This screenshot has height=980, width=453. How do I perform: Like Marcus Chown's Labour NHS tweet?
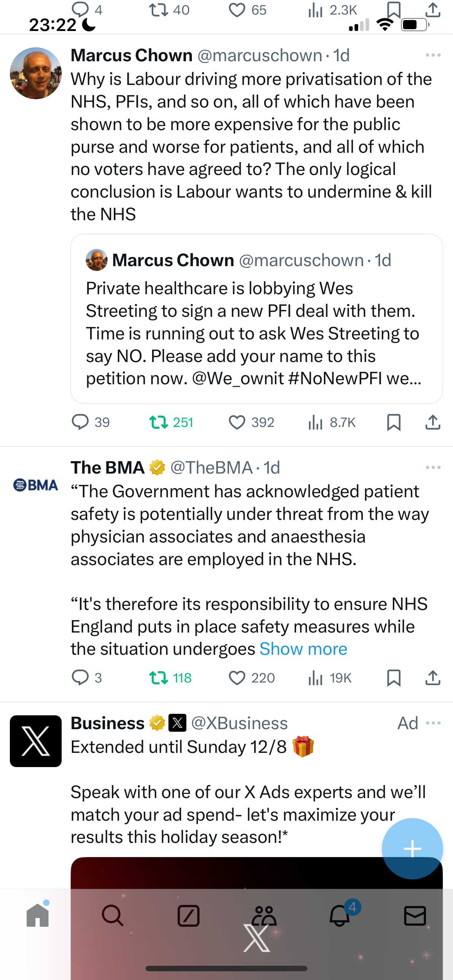tap(251, 422)
